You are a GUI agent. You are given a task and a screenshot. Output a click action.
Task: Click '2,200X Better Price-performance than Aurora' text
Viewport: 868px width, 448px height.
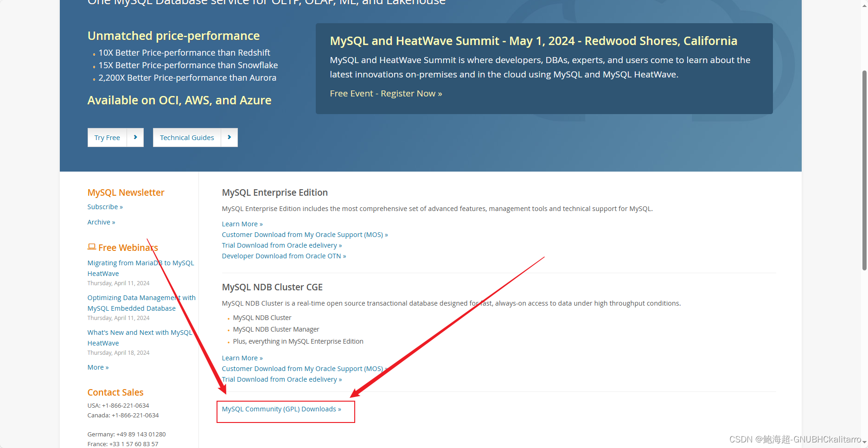tap(187, 78)
